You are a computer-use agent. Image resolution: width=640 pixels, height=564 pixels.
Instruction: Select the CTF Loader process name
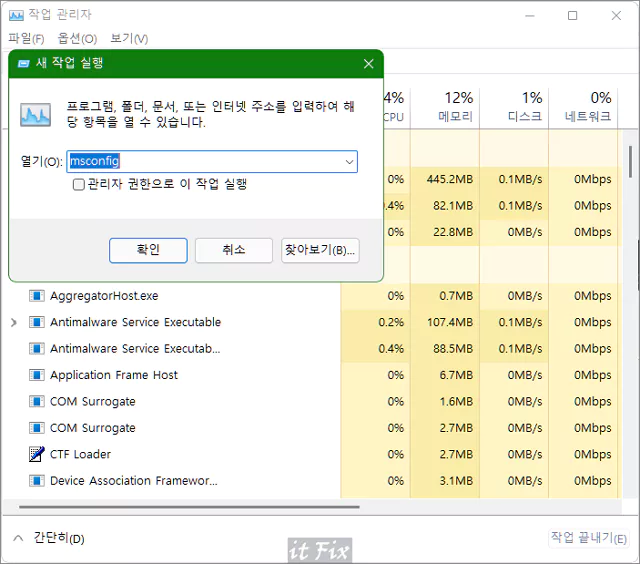(x=80, y=454)
